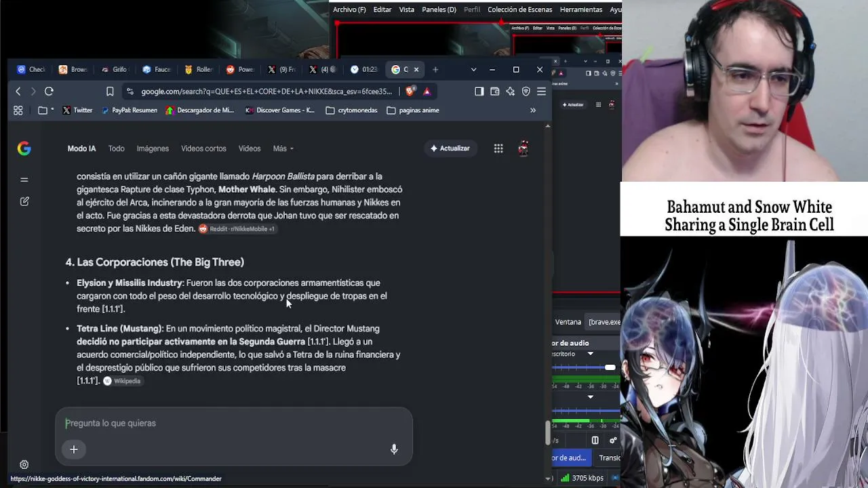Open the site info icon in address bar
This screenshot has width=868, height=488.
click(x=129, y=91)
